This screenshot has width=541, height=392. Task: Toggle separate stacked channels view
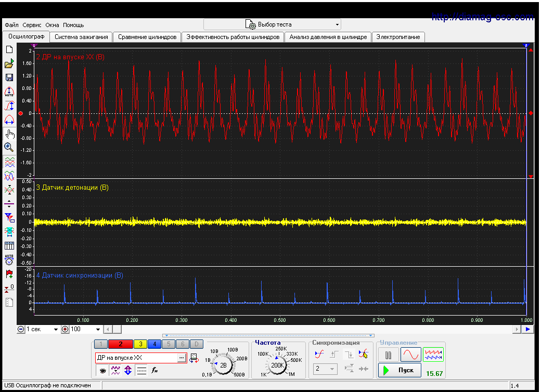[x=9, y=162]
